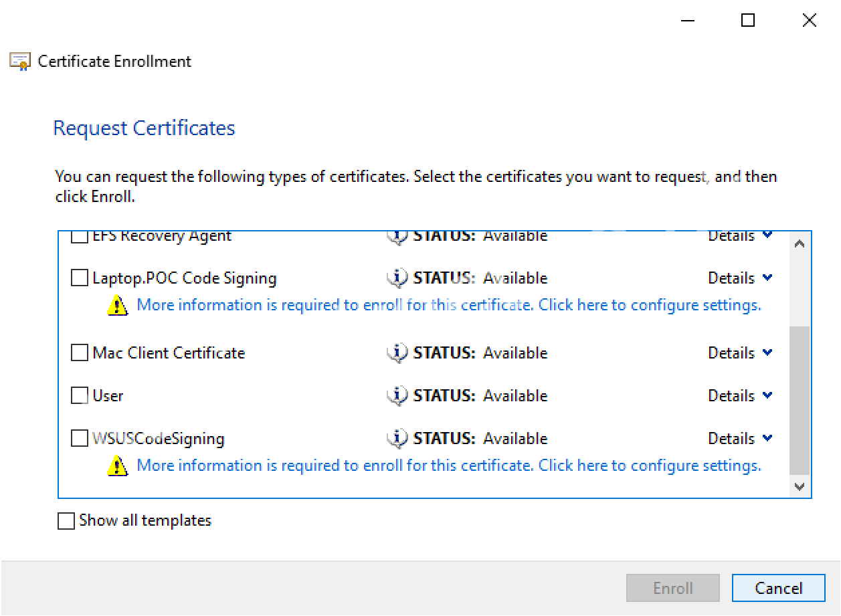Click the scrollbar up arrow in certificate list

(x=800, y=244)
